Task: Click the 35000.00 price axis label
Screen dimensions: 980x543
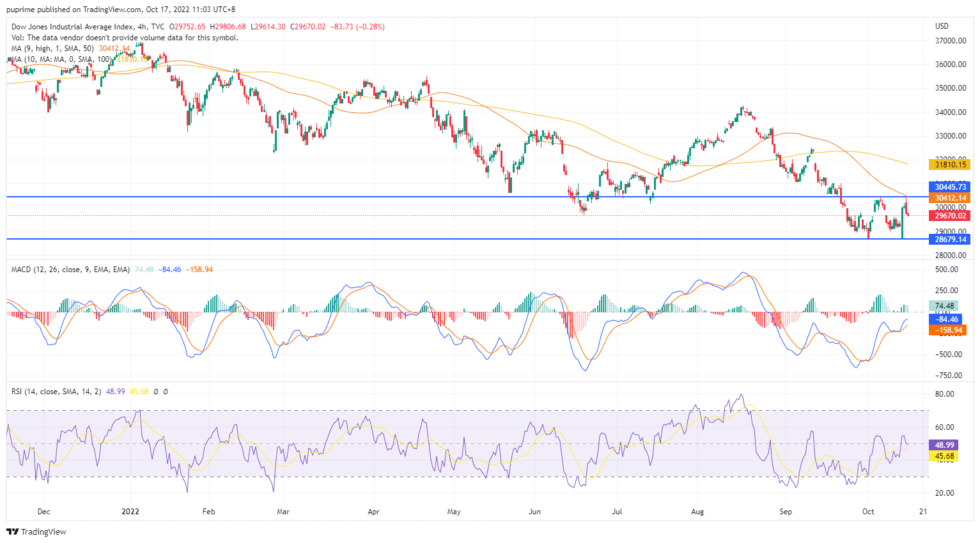Action: [950, 88]
